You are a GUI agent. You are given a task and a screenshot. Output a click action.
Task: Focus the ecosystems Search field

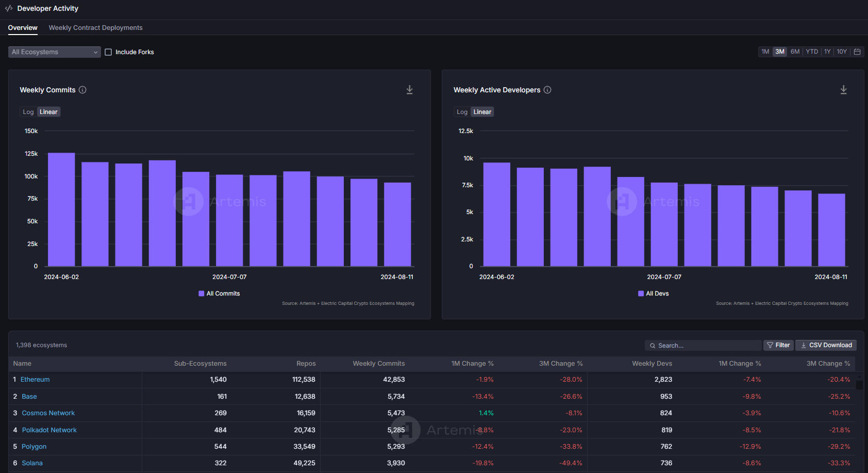pos(703,346)
